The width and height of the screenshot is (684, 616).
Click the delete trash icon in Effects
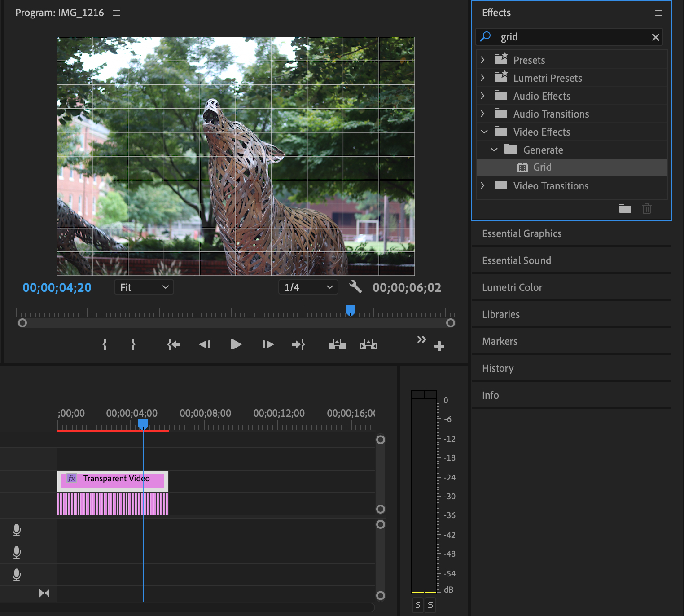(x=647, y=208)
